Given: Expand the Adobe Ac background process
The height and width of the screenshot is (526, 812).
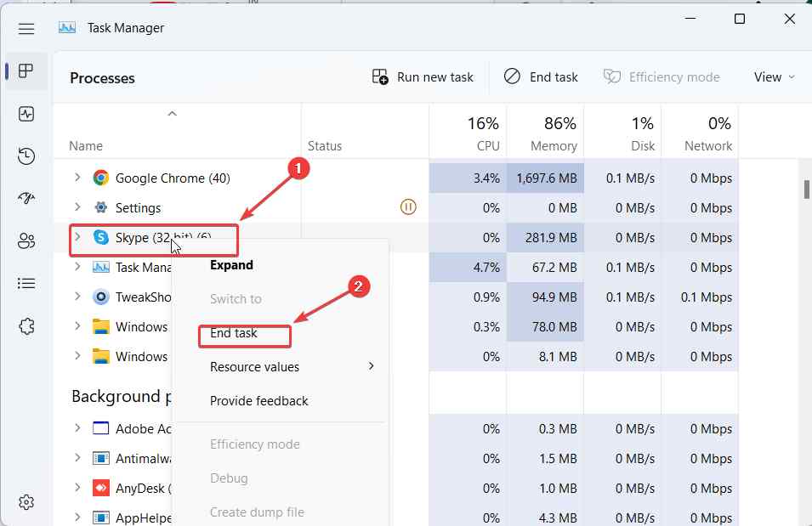Looking at the screenshot, I should click(77, 428).
